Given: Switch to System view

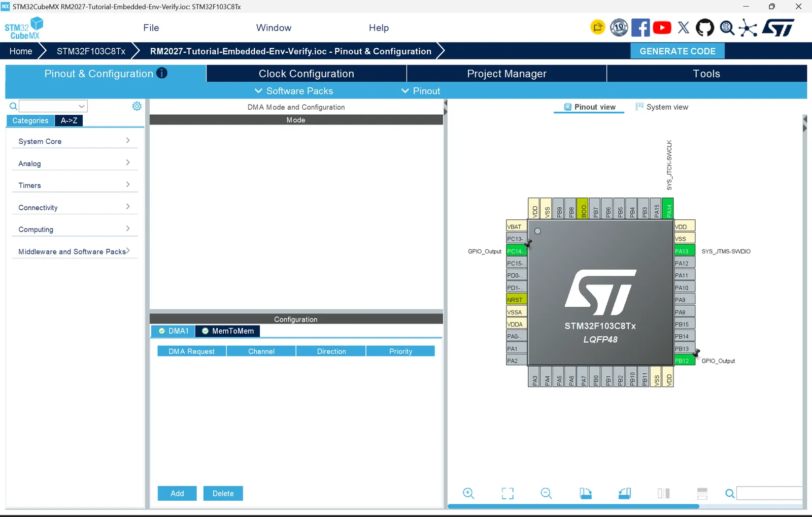Looking at the screenshot, I should [662, 107].
